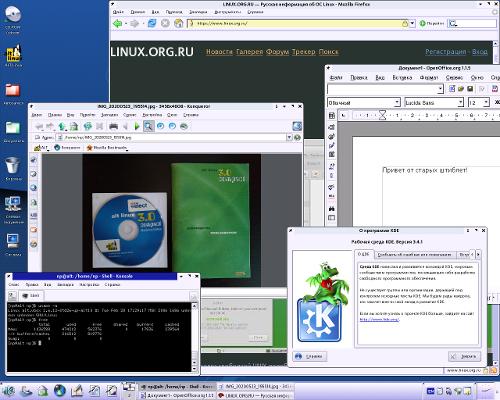500x400 pixels.
Task: Expand paragraph style dropdown in OpenOffice
Action: 397,103
